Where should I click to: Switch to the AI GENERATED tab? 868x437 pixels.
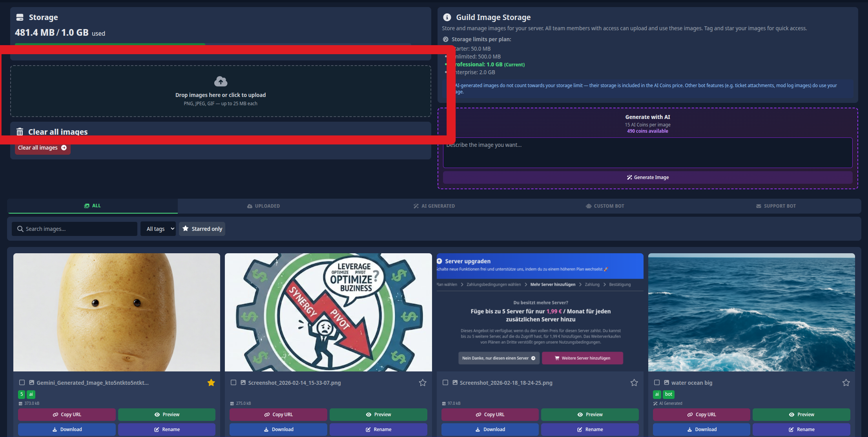434,206
